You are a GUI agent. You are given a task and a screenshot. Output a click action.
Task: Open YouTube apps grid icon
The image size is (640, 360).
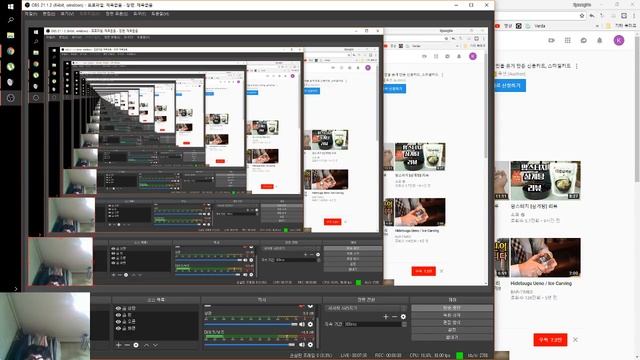click(567, 40)
